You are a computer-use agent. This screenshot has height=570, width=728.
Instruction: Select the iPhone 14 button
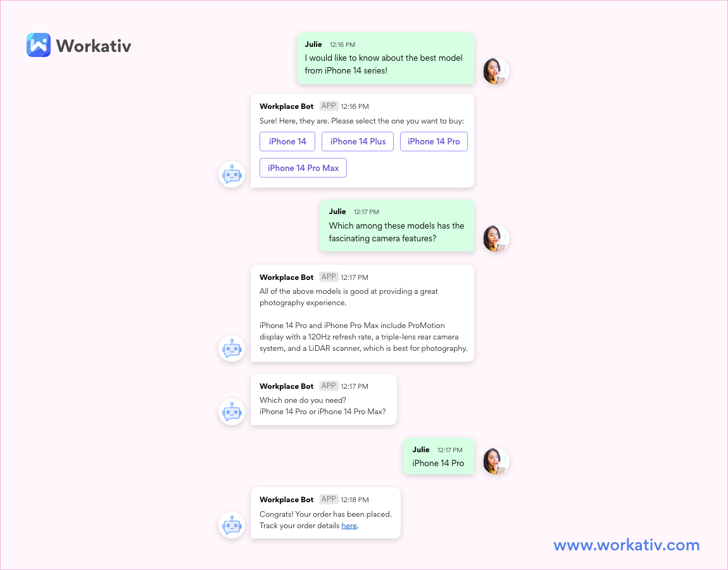(x=287, y=142)
